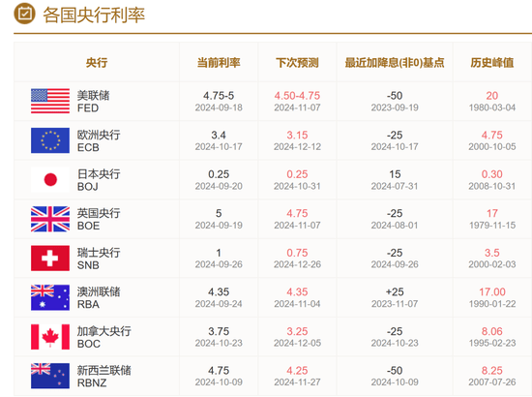Click the United Kingdom flag icon
Viewport: 532px width, 397px height.
pos(50,219)
